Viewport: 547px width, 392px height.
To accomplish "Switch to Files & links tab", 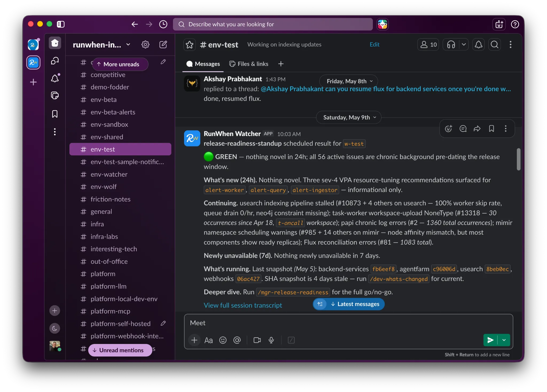I will pos(249,64).
